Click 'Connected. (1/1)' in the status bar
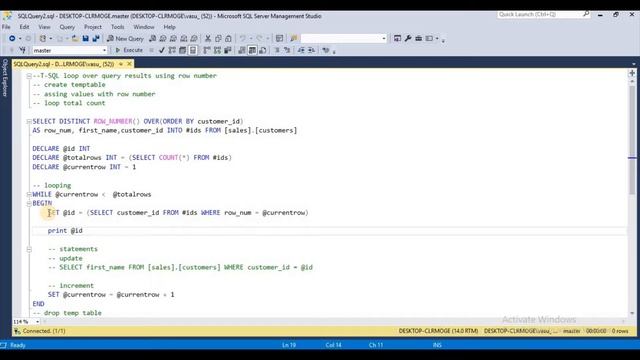The width and height of the screenshot is (640, 360). 44,331
